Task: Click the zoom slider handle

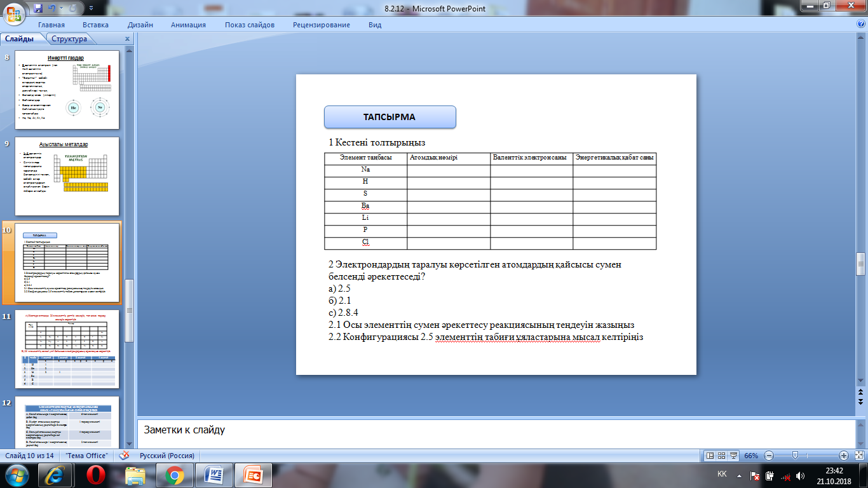Action: click(795, 456)
